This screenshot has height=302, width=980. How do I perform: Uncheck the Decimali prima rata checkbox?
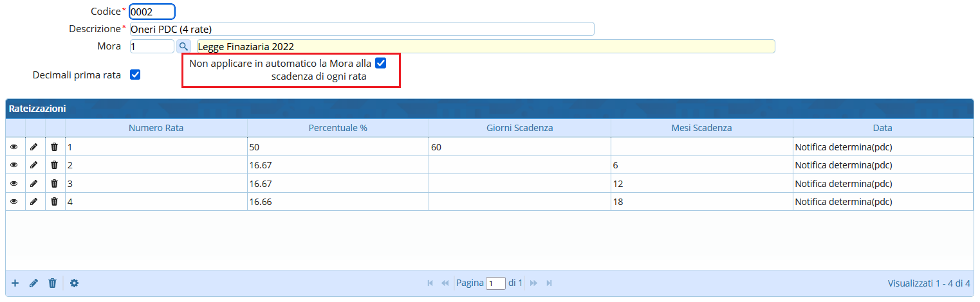(x=135, y=75)
